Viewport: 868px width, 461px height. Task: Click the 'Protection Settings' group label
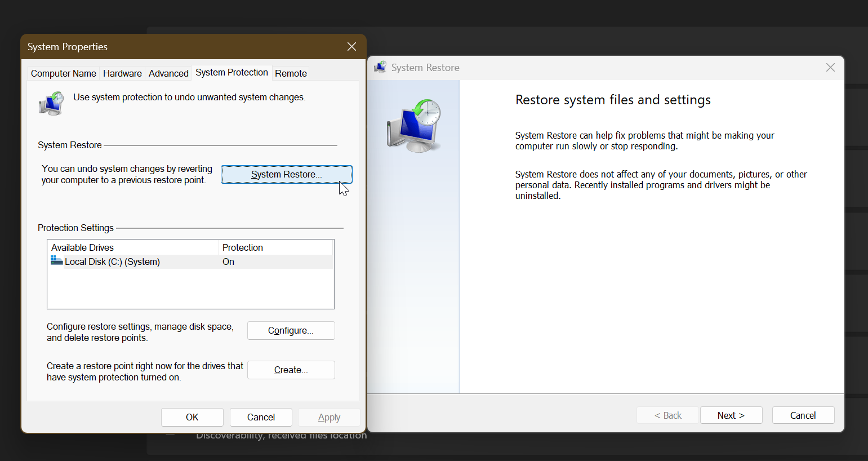click(75, 228)
